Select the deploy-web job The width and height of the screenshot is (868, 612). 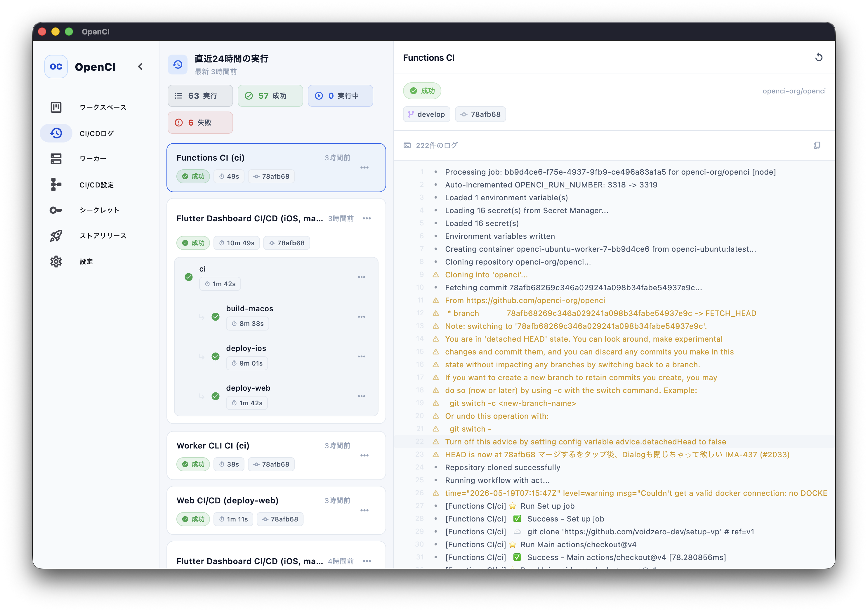tap(276, 396)
